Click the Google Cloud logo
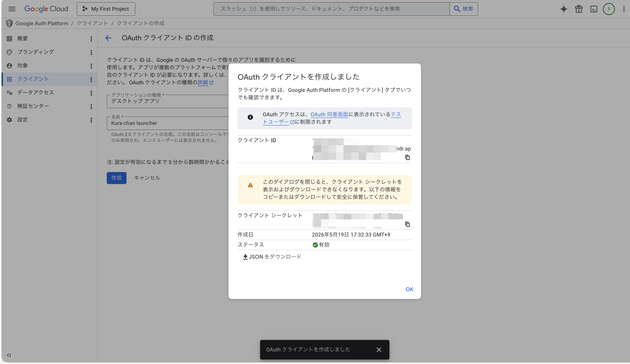Viewport: 630px width, 364px height. 46,9
